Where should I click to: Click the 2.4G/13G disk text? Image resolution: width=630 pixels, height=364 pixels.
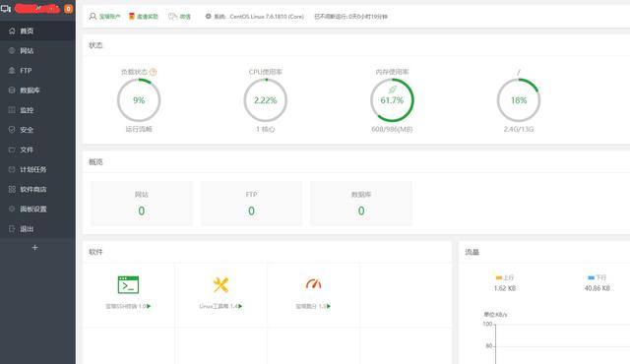(x=519, y=129)
